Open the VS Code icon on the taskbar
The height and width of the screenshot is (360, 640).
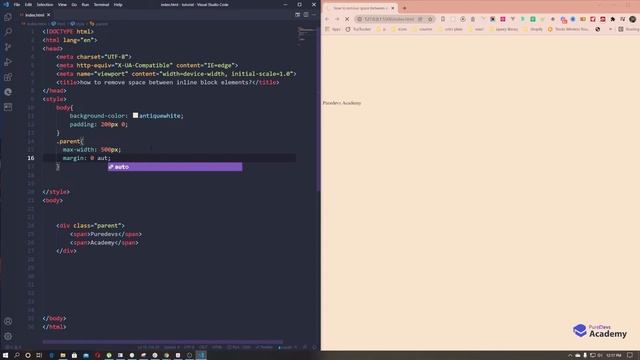(x=201, y=355)
